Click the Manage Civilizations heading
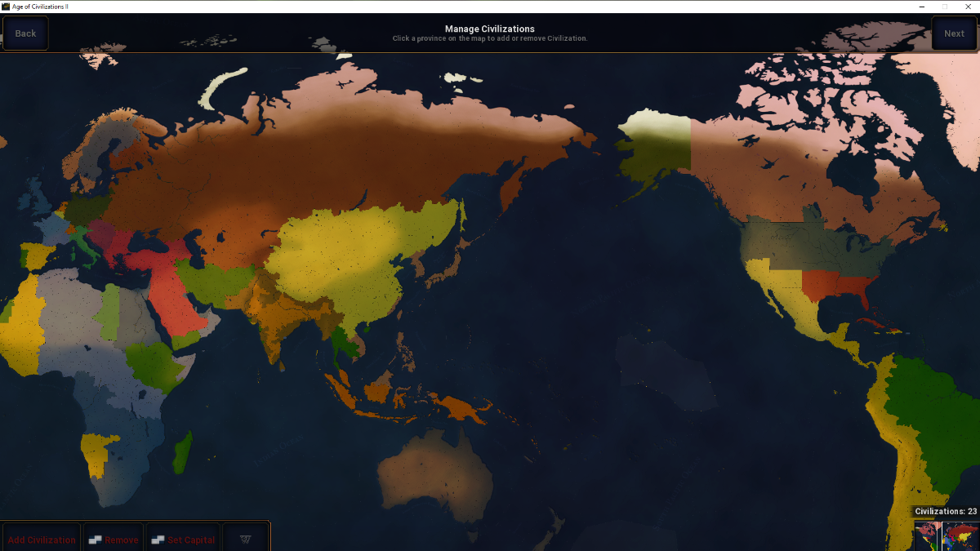 click(x=490, y=29)
